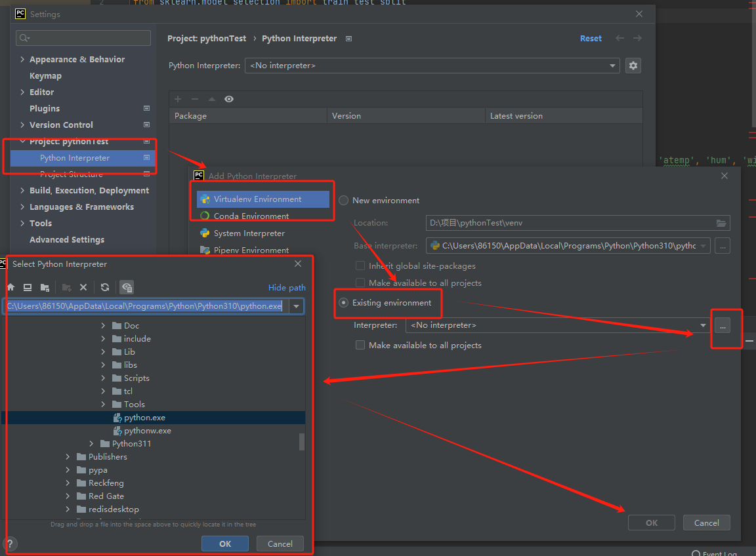Open path history dropdown in file chooser
This screenshot has height=556, width=756.
pos(297,306)
